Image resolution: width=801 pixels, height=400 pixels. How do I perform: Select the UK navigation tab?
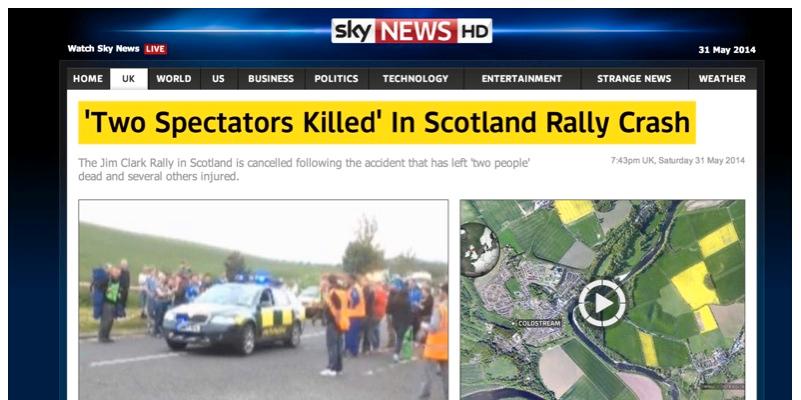tap(129, 79)
